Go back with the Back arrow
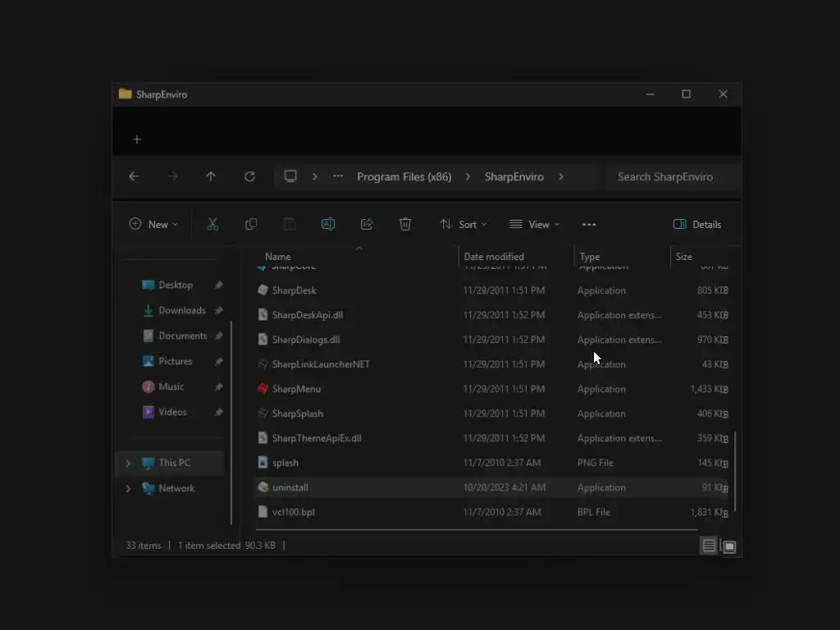840x630 pixels. pyautogui.click(x=134, y=176)
